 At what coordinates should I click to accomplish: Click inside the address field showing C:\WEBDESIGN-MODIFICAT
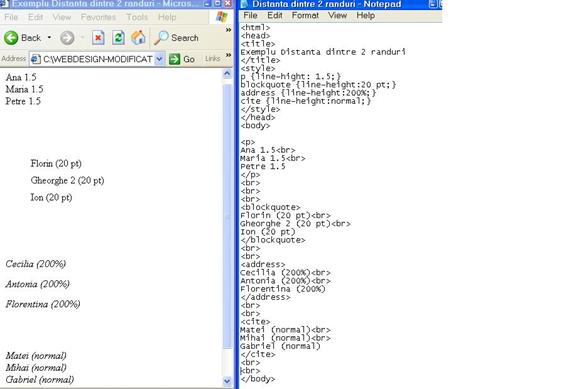coord(97,59)
